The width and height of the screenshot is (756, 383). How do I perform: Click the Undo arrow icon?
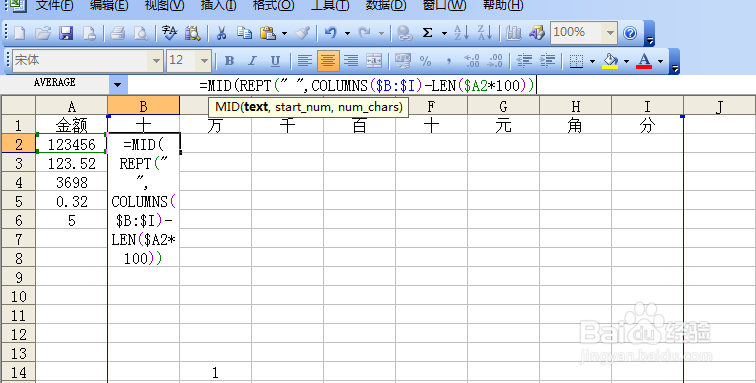coord(331,33)
